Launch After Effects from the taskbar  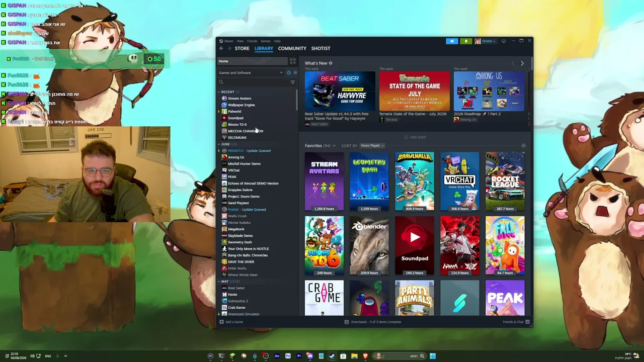pyautogui.click(x=277, y=356)
